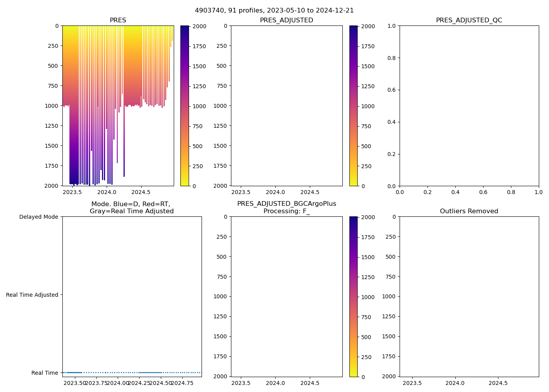Select the PRES_ADJUSTED plot title

click(286, 20)
